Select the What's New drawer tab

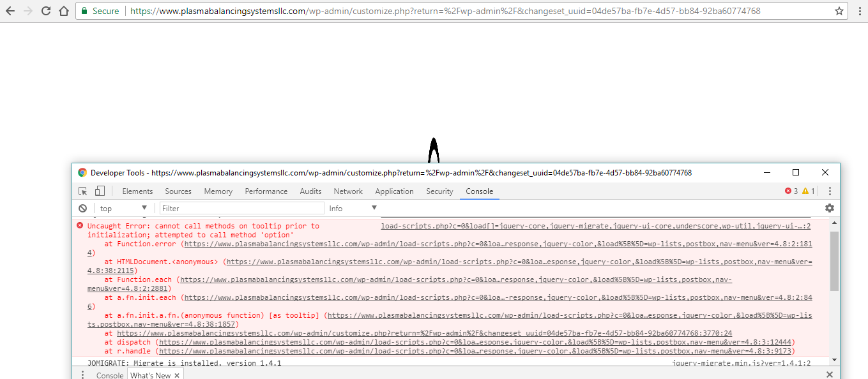click(x=150, y=375)
